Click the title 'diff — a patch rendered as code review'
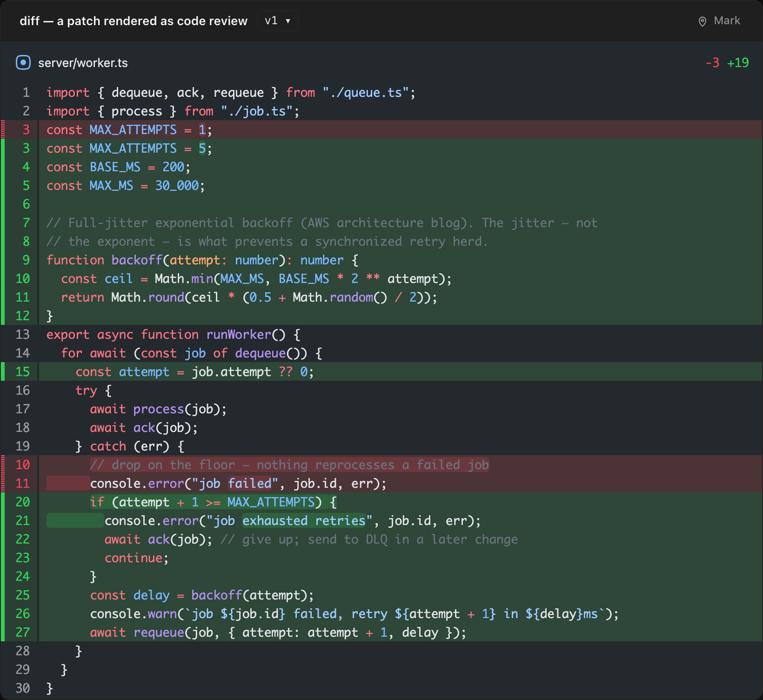This screenshot has width=763, height=700. [134, 21]
